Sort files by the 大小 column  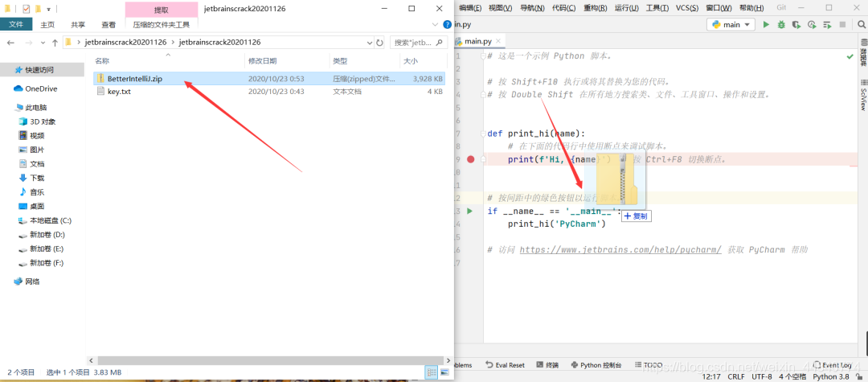pyautogui.click(x=410, y=61)
